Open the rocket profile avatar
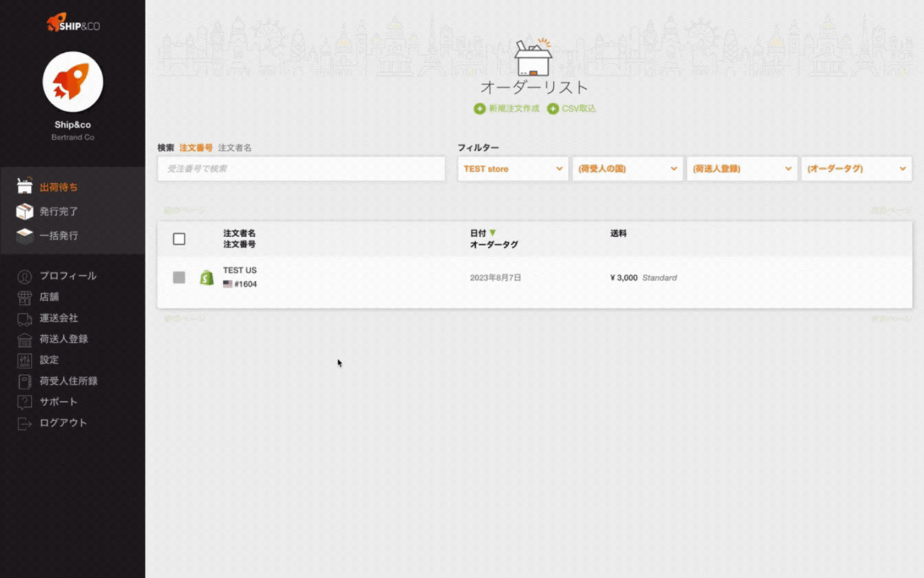This screenshot has width=924, height=578. click(73, 82)
